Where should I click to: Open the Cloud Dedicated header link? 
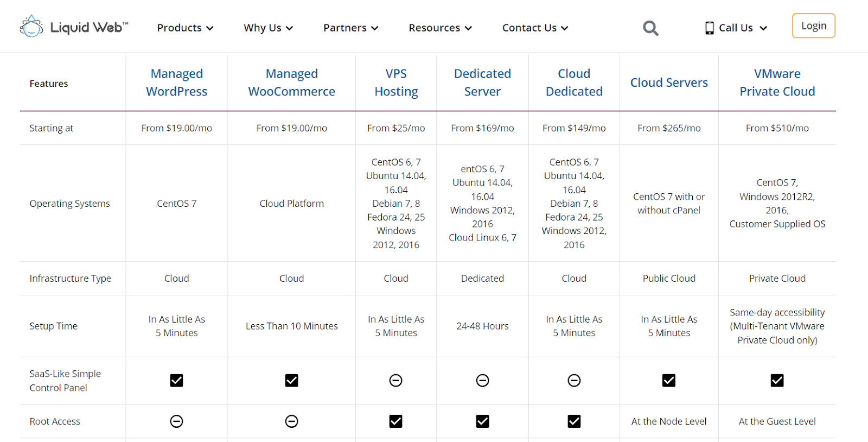coord(574,83)
